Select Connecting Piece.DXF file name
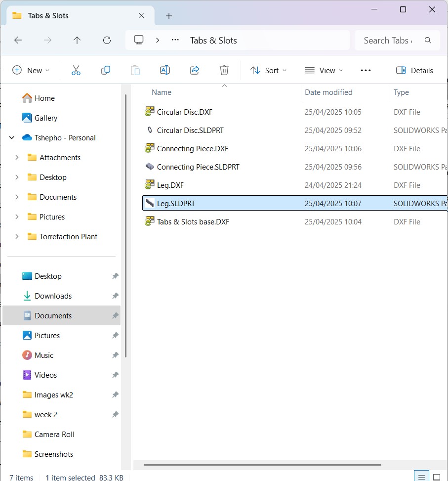The width and height of the screenshot is (448, 481). point(193,148)
